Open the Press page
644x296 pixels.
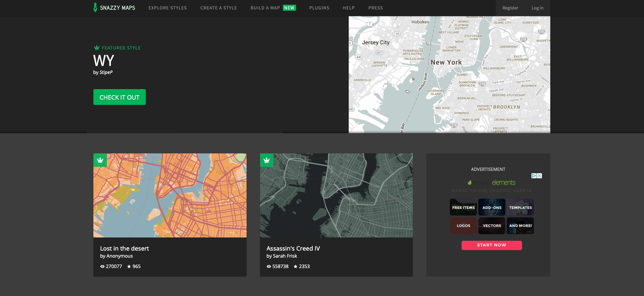pos(376,8)
